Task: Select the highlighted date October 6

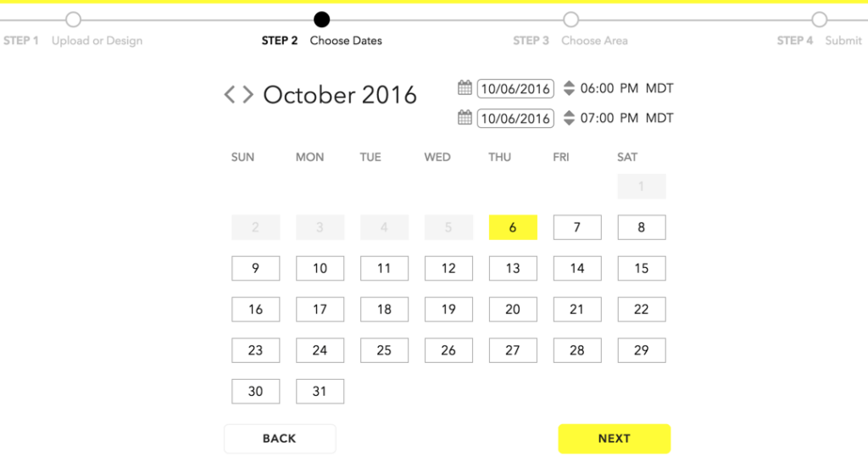Action: pos(513,227)
